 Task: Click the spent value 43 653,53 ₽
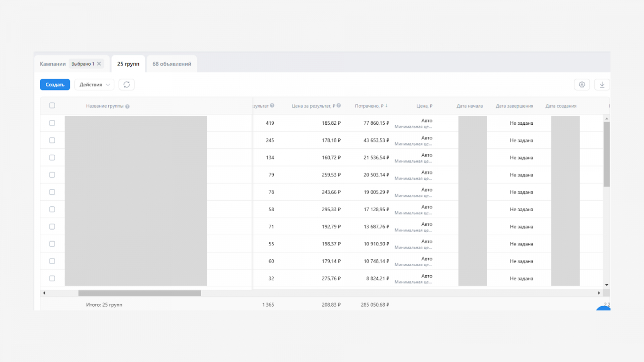coord(376,140)
